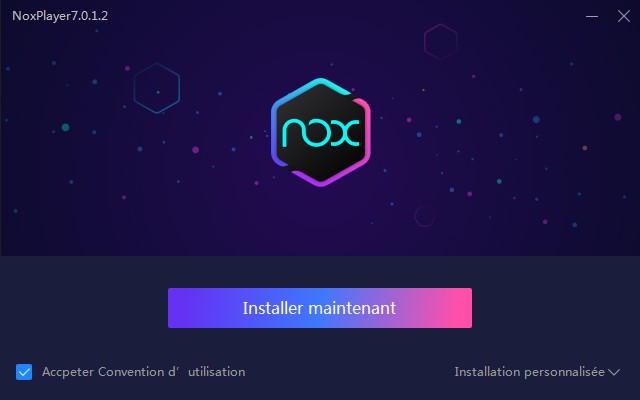Close the NoxPlayer installer window
The width and height of the screenshot is (640, 400).
point(624,16)
